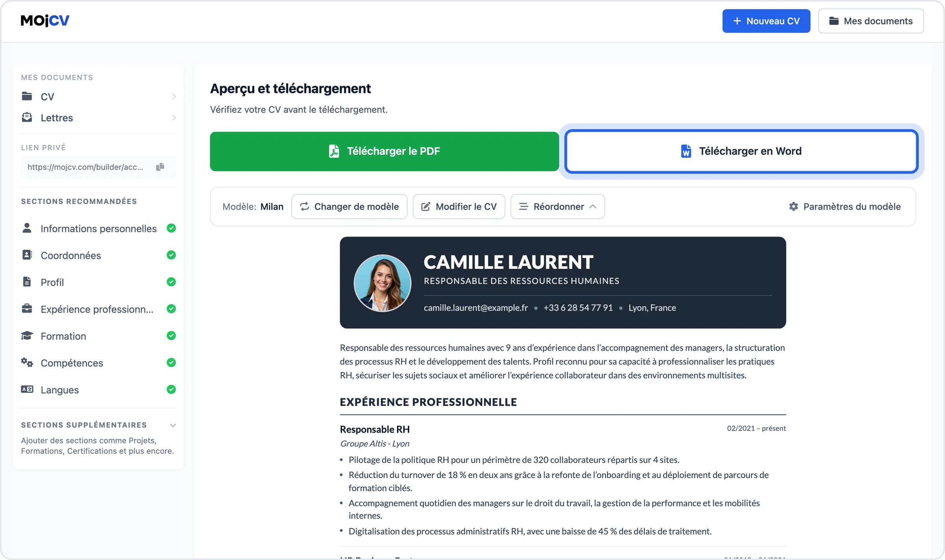Click the Word file icon

tap(686, 151)
